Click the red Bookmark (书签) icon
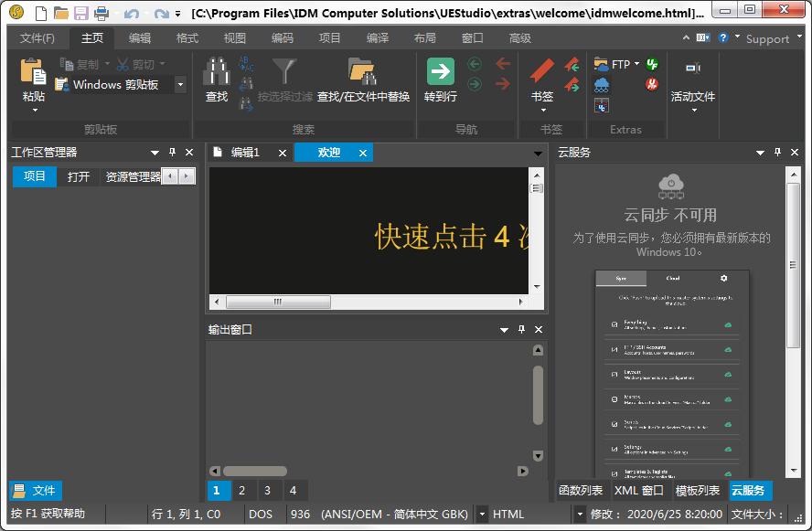Viewport: 812px width, 531px height. point(542,73)
